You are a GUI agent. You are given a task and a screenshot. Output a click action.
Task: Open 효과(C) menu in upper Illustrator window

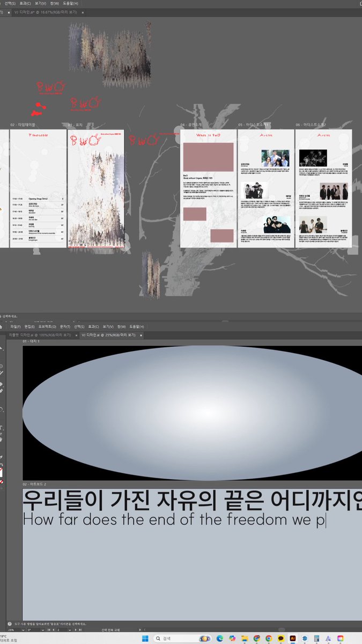25,3
